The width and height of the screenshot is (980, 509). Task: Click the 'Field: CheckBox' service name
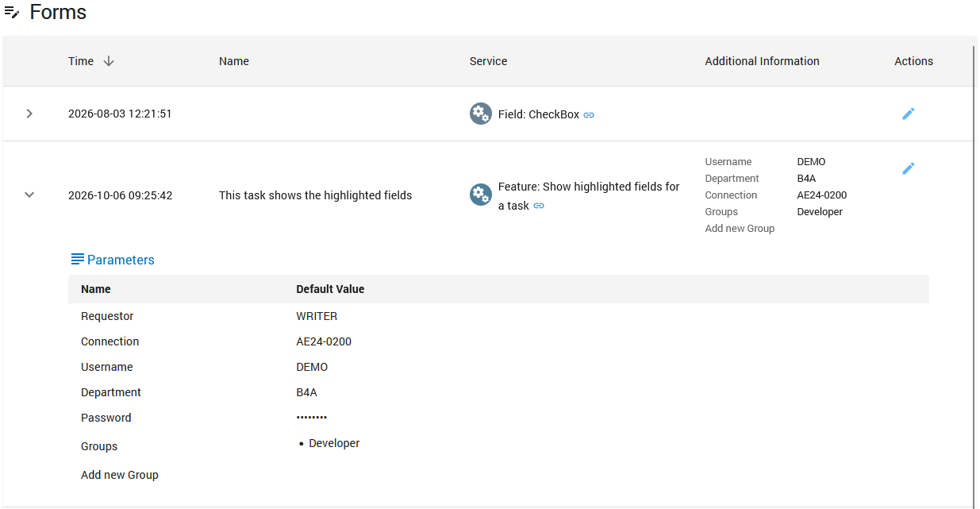[x=539, y=114]
